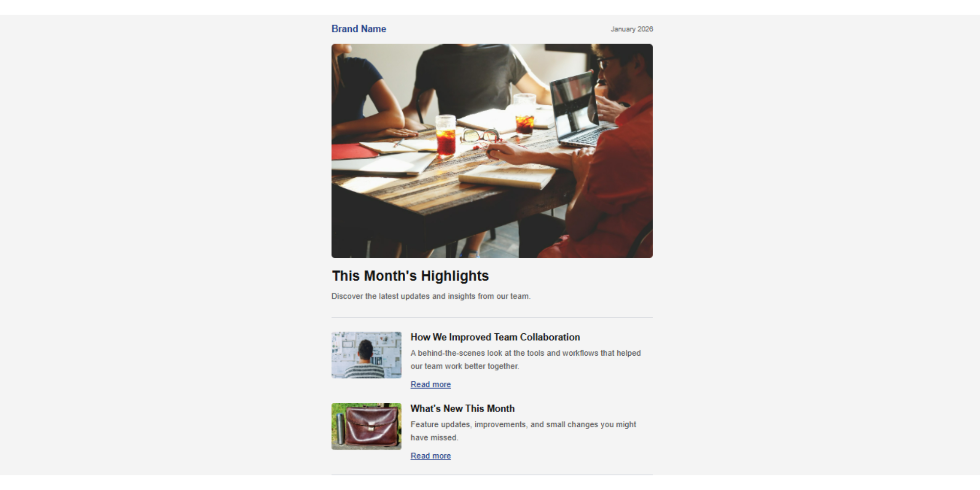Open the leather briefcase thumbnail
980x490 pixels.
[367, 426]
